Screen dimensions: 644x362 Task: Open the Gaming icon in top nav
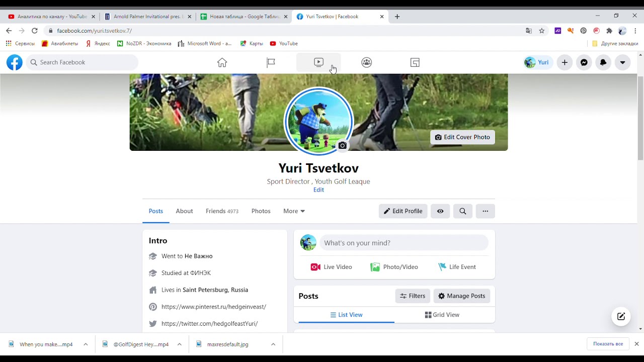click(x=415, y=62)
